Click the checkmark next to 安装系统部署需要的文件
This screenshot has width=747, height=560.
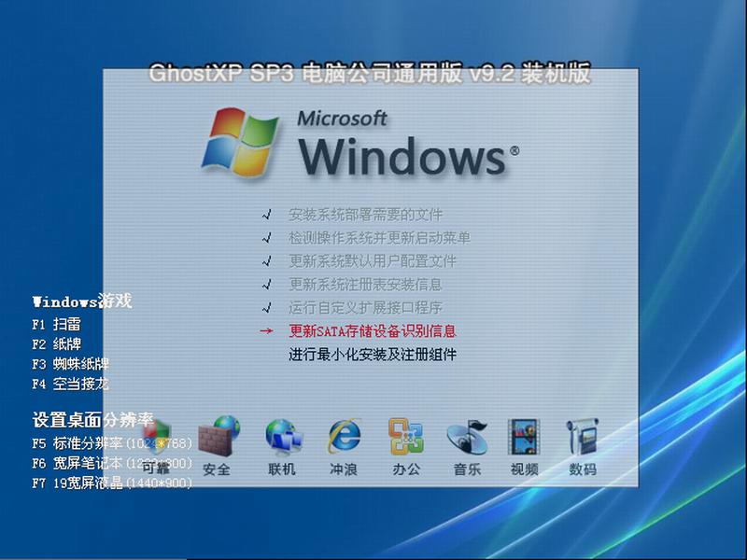coord(265,214)
